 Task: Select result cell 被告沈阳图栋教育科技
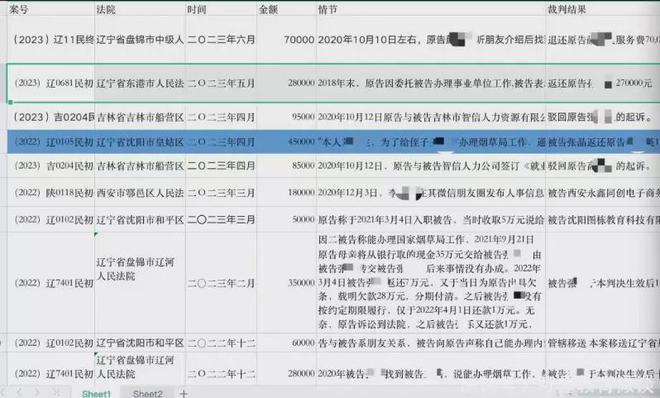coord(603,219)
